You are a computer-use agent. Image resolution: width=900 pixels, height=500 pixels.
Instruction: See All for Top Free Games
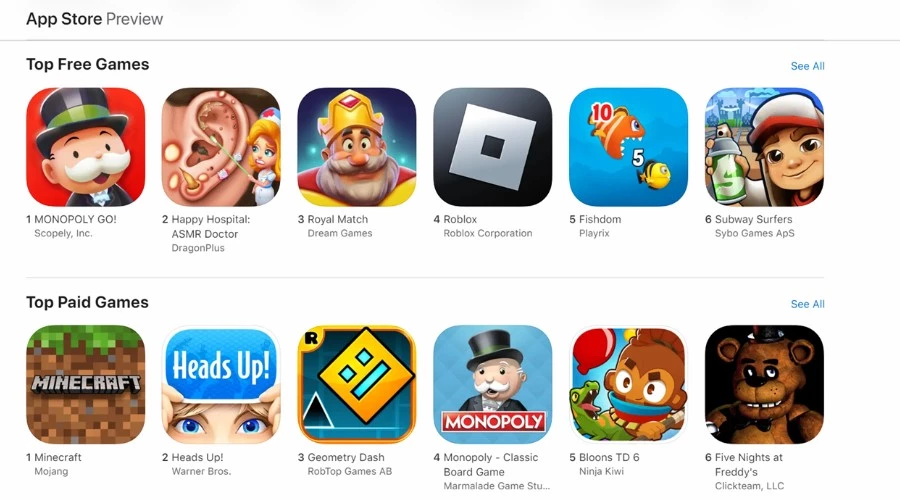(x=807, y=66)
